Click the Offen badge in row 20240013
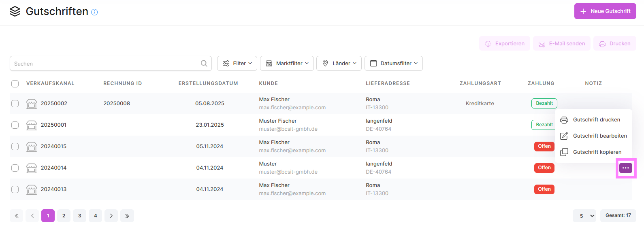This screenshot has height=236, width=644. pos(544,189)
